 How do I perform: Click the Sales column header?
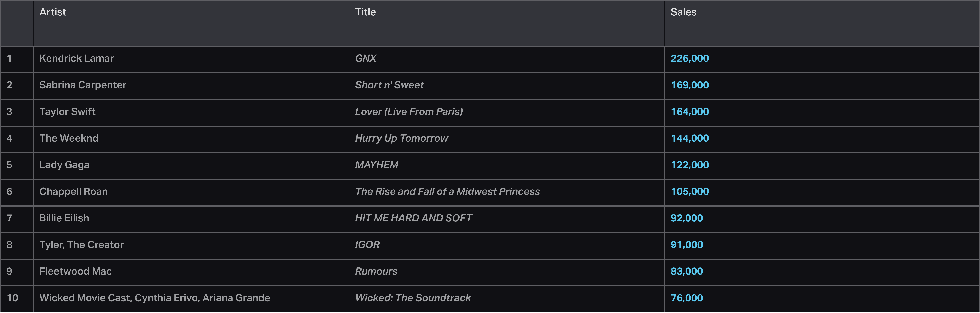click(x=683, y=12)
